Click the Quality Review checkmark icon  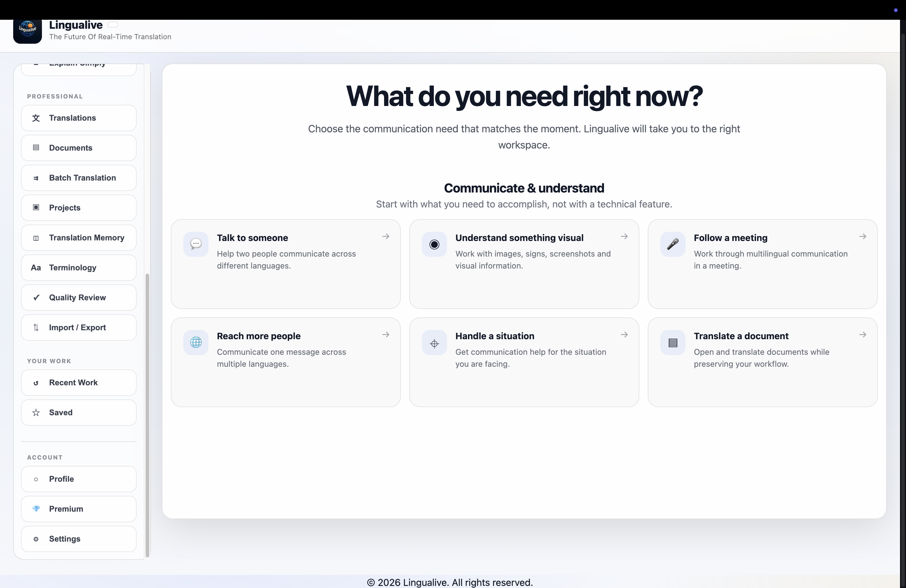coord(36,297)
